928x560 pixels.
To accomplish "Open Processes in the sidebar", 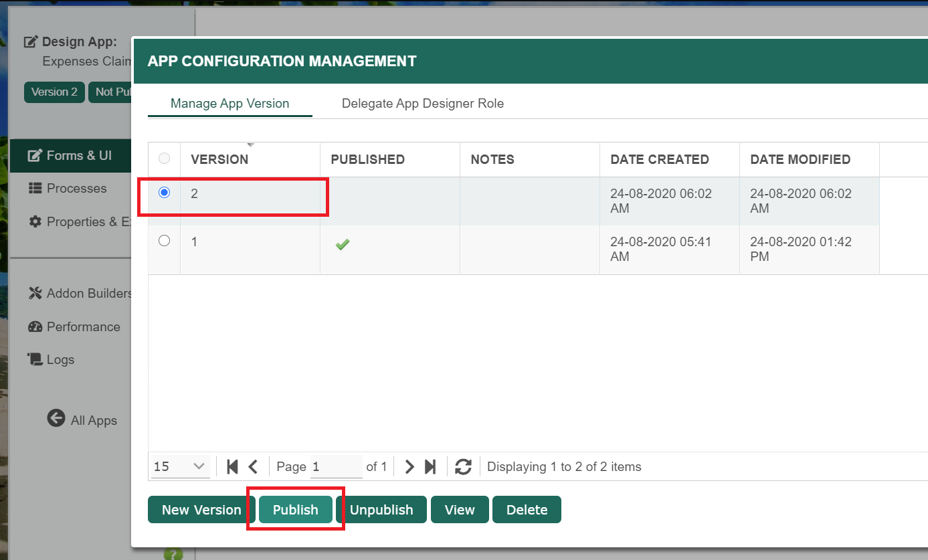I will tap(76, 189).
